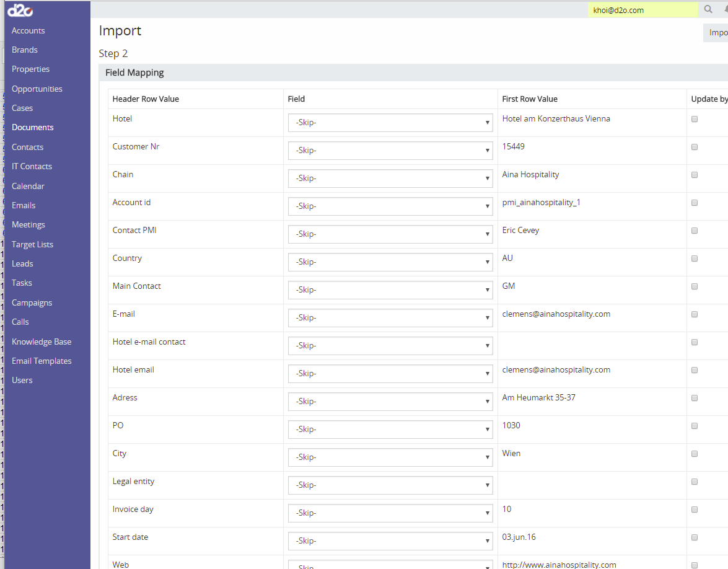Expand the Field dropdown for Start date
The width and height of the screenshot is (728, 569).
coord(390,541)
